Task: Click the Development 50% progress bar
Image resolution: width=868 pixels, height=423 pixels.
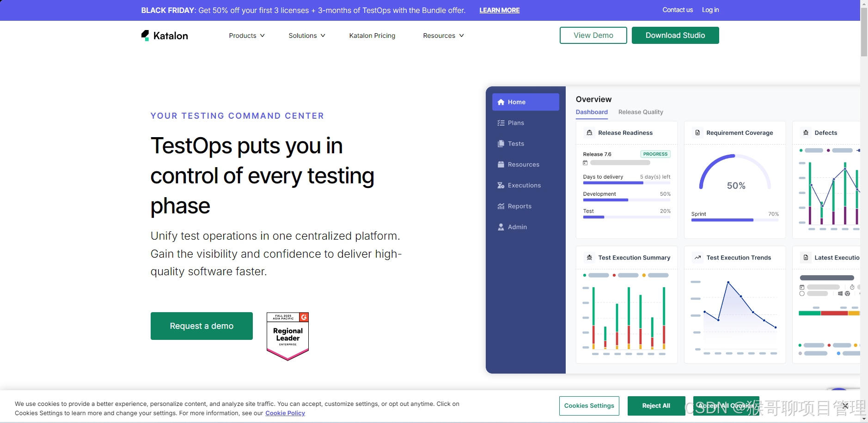Action: click(x=627, y=200)
